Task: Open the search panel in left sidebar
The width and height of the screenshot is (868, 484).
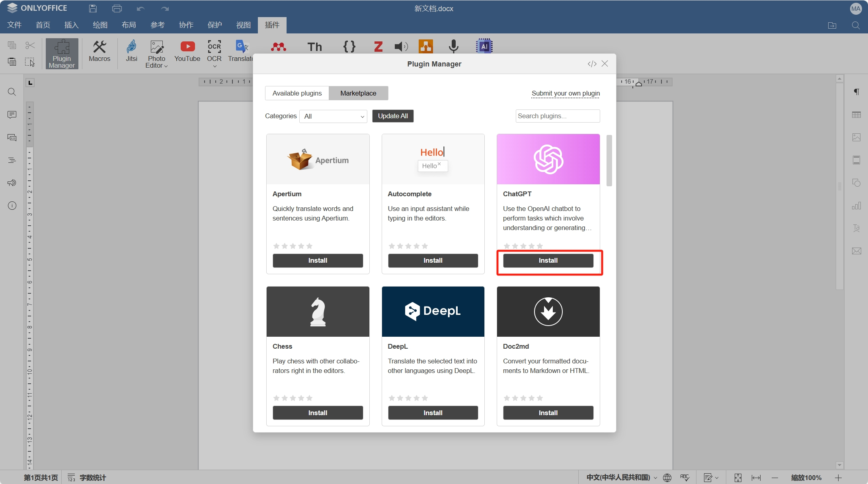Action: (x=12, y=92)
